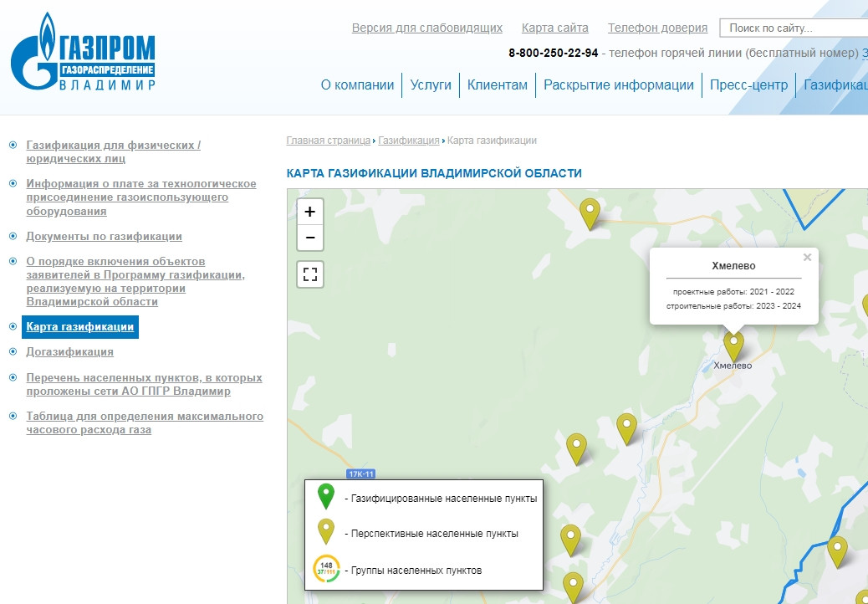Open the map in fullscreen mode
This screenshot has height=604, width=868.
[310, 274]
